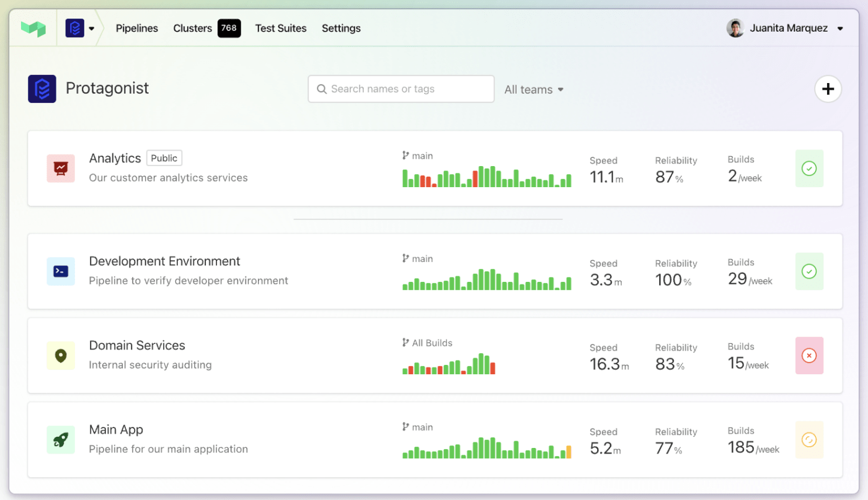
Task: Open the All teams dropdown
Action: [534, 89]
